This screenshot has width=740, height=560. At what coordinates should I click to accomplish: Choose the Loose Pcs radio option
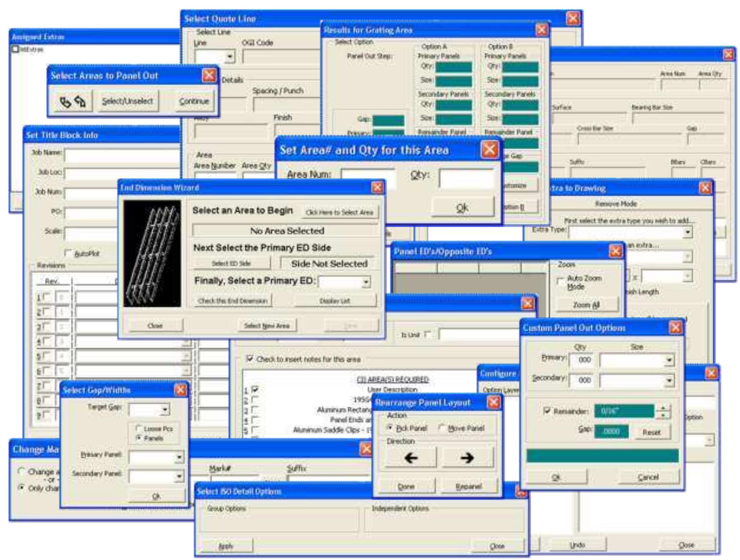pyautogui.click(x=138, y=428)
